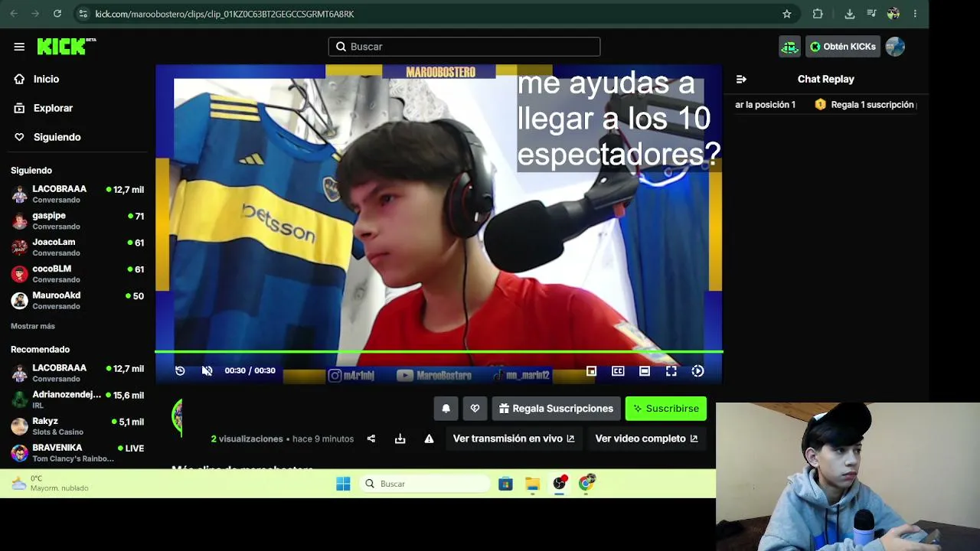The height and width of the screenshot is (551, 980).
Task: Open Google Chrome from the taskbar
Action: [587, 483]
